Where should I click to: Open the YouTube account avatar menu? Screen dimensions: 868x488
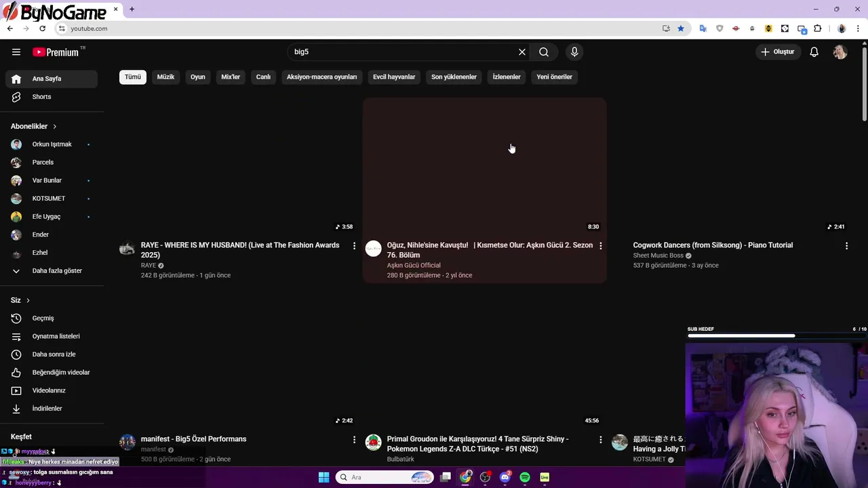(x=840, y=52)
